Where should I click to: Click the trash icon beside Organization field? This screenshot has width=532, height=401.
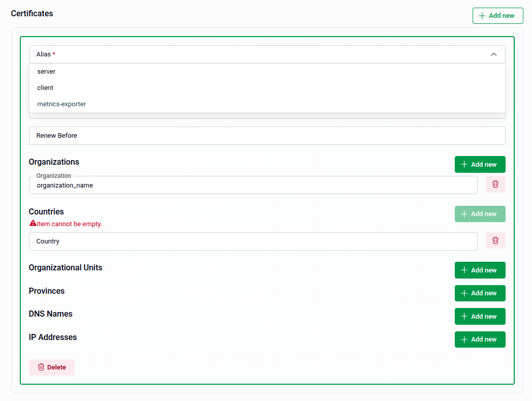click(x=495, y=184)
